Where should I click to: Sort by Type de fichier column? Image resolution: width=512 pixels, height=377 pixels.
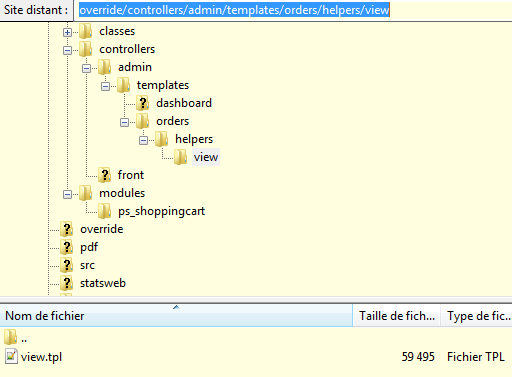pos(477,316)
